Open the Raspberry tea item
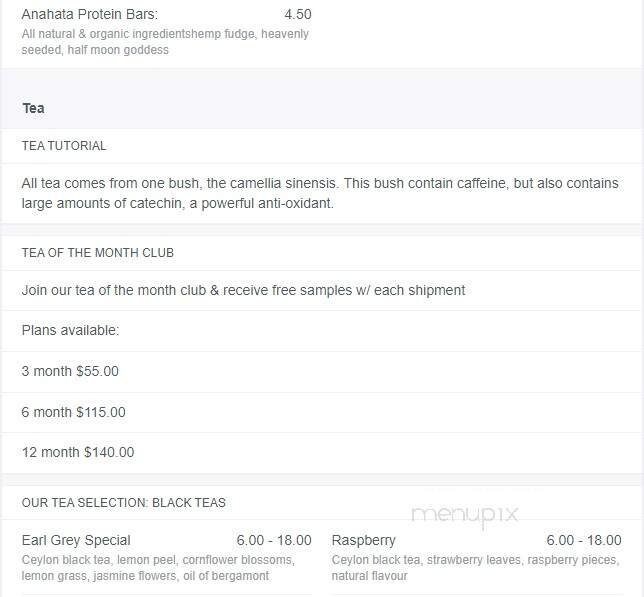 tap(364, 541)
